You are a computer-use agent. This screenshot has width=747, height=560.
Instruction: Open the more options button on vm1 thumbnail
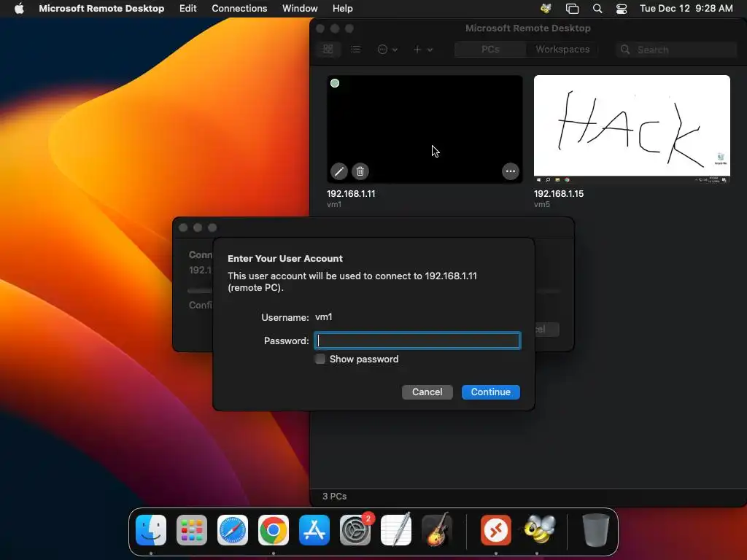click(510, 171)
